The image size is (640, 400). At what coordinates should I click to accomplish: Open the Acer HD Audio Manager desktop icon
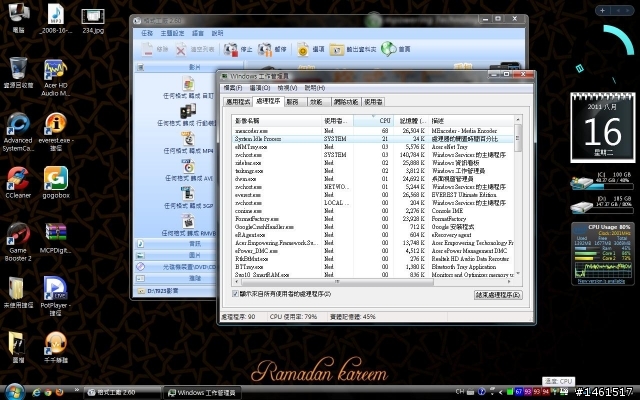(56, 77)
